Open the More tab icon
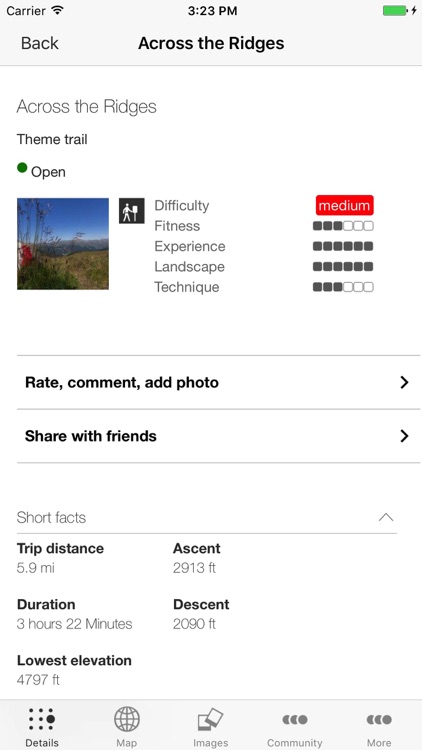 click(x=379, y=719)
